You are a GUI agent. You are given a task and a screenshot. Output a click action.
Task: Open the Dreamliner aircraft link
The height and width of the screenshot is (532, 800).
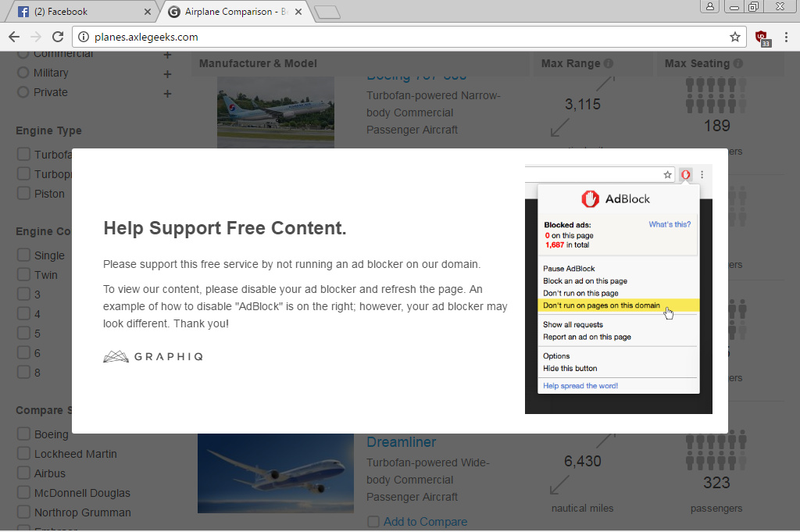[x=401, y=441]
